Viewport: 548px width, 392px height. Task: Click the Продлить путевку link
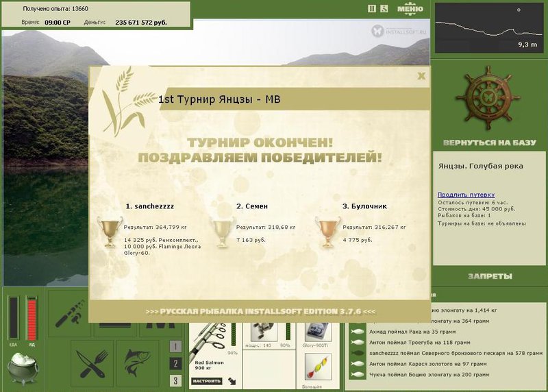point(466,195)
